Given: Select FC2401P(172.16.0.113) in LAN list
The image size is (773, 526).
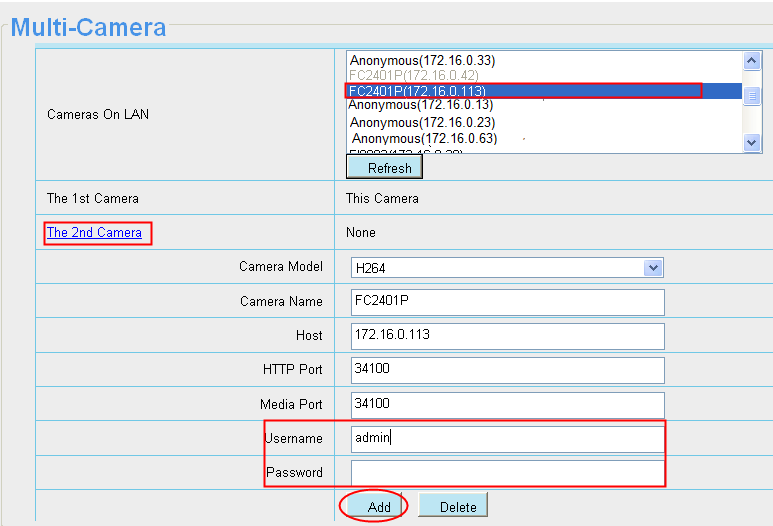Looking at the screenshot, I should pos(543,91).
